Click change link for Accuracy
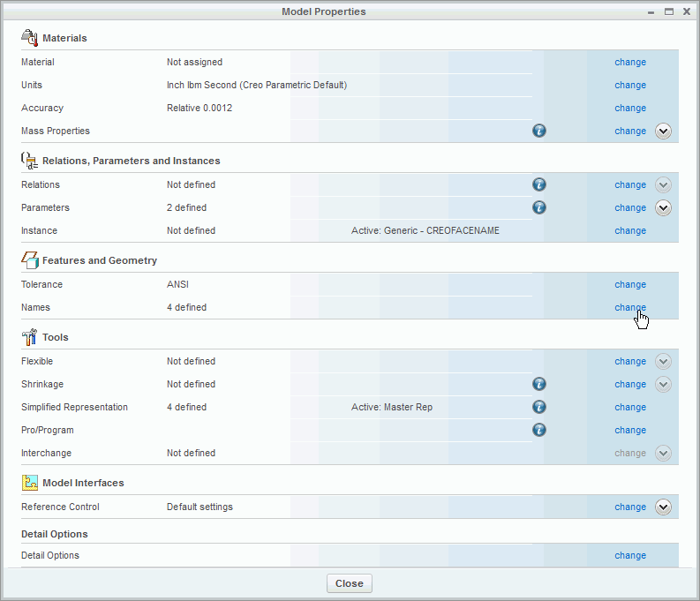 pyautogui.click(x=630, y=109)
